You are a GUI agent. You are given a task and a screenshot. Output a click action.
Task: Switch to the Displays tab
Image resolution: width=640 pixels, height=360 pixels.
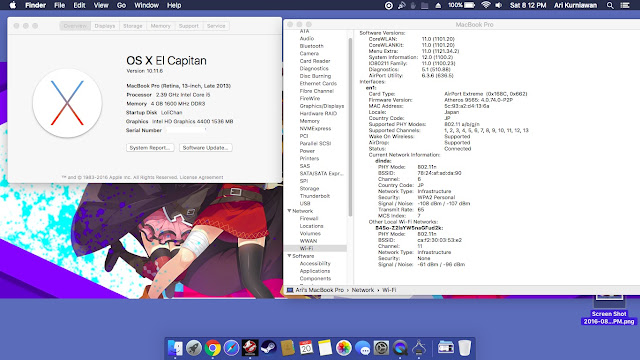tap(105, 26)
